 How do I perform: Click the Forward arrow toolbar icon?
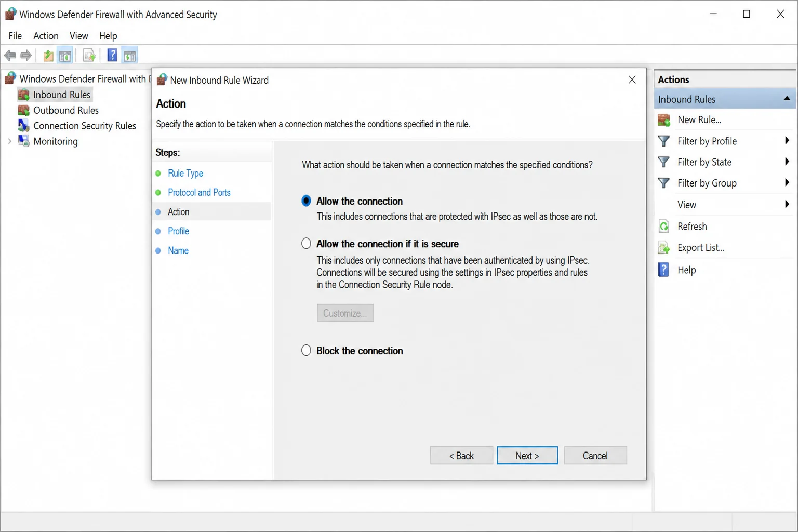tap(26, 55)
